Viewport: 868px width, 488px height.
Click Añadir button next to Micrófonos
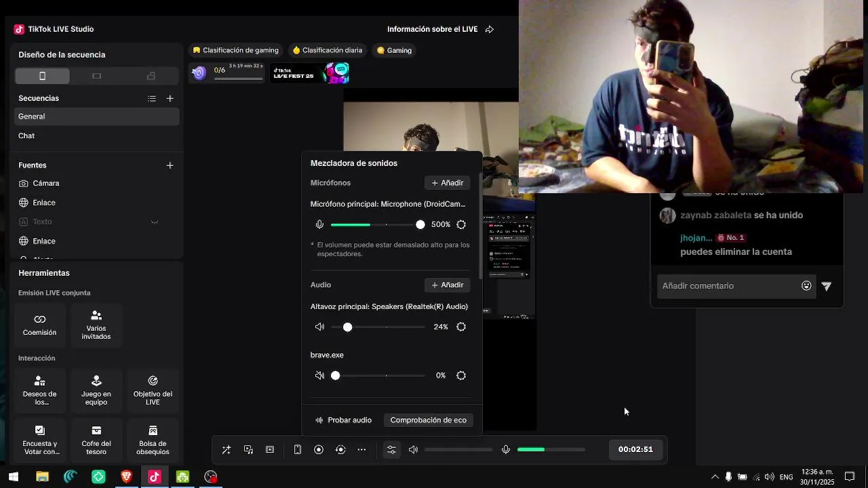click(448, 183)
